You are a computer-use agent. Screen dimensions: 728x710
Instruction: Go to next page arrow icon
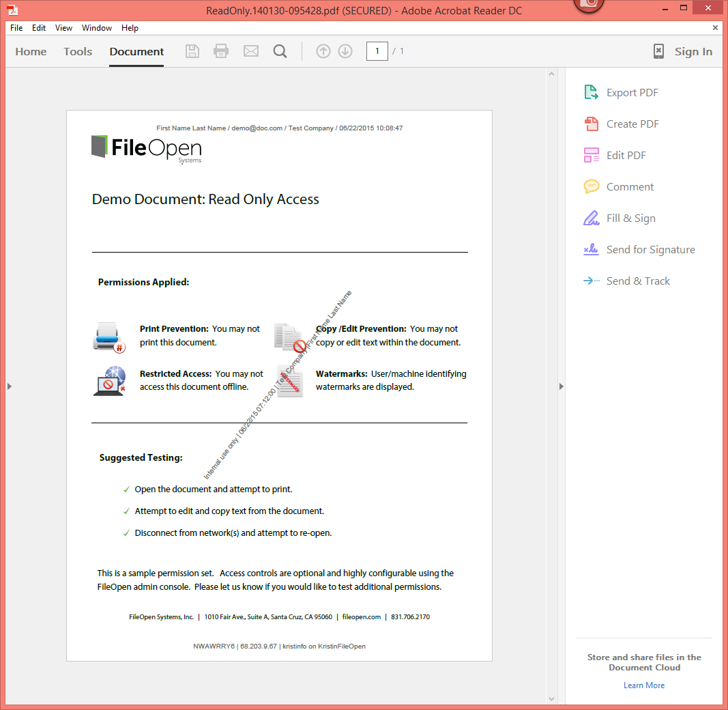(x=345, y=51)
